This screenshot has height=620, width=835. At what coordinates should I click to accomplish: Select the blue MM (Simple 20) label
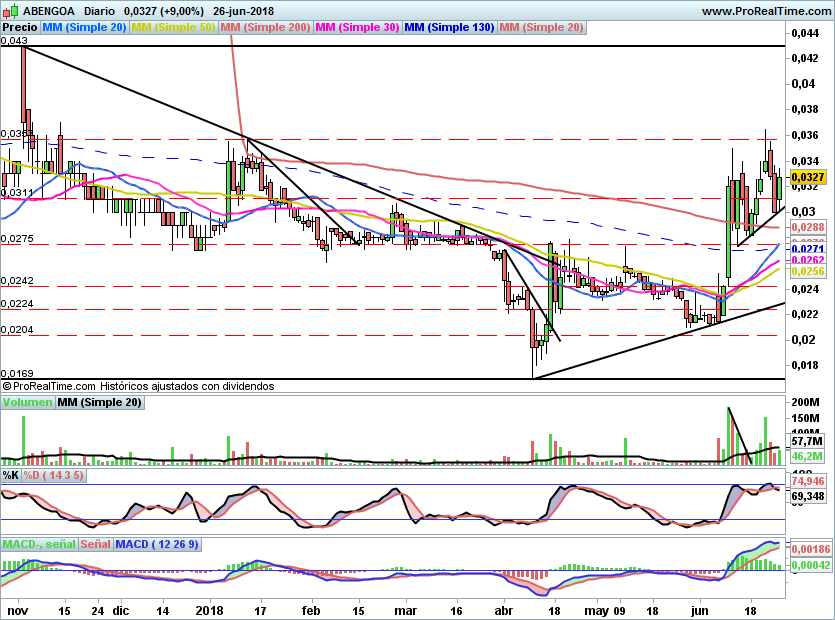(x=84, y=27)
